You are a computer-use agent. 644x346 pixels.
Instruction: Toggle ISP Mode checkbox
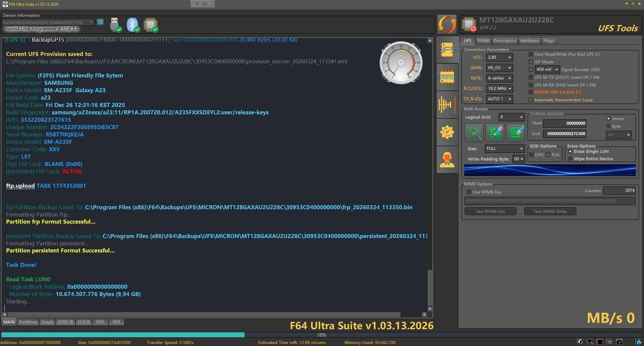pyautogui.click(x=531, y=62)
